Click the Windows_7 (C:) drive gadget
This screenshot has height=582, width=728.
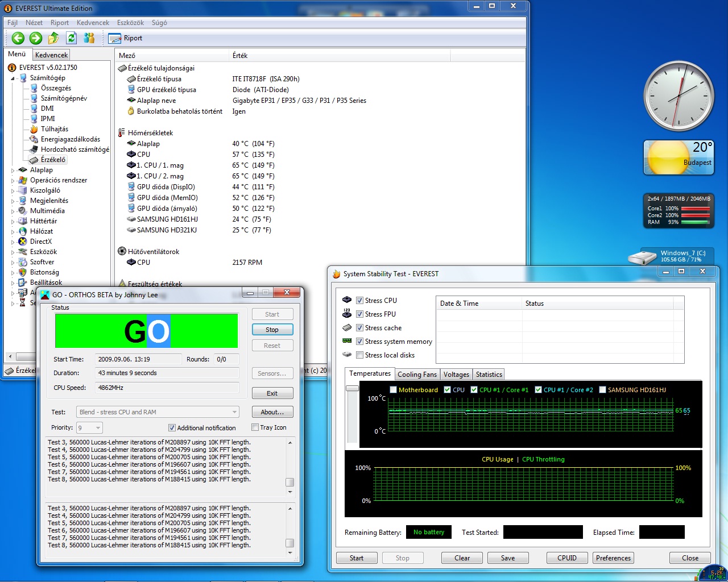670,256
